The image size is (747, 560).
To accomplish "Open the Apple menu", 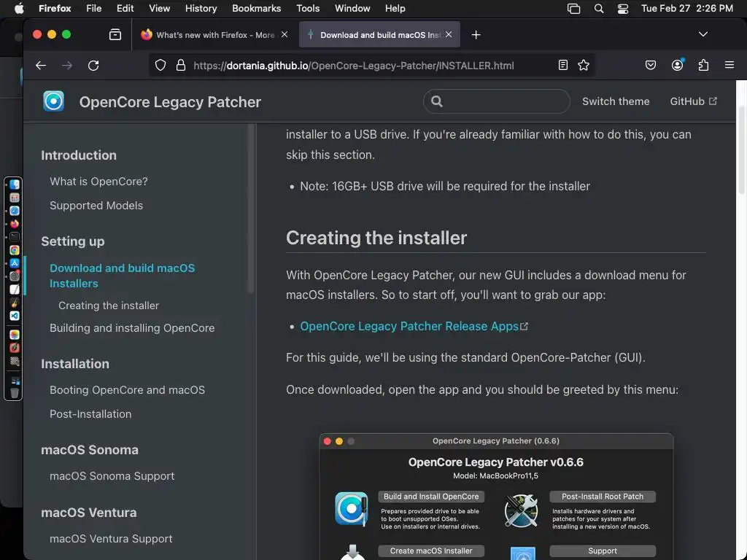I will (x=19, y=9).
